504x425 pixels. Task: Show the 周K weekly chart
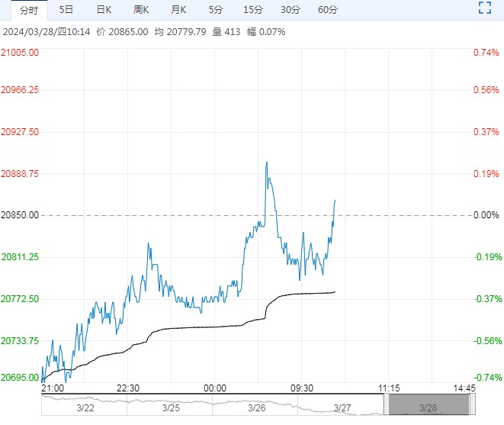pos(141,10)
